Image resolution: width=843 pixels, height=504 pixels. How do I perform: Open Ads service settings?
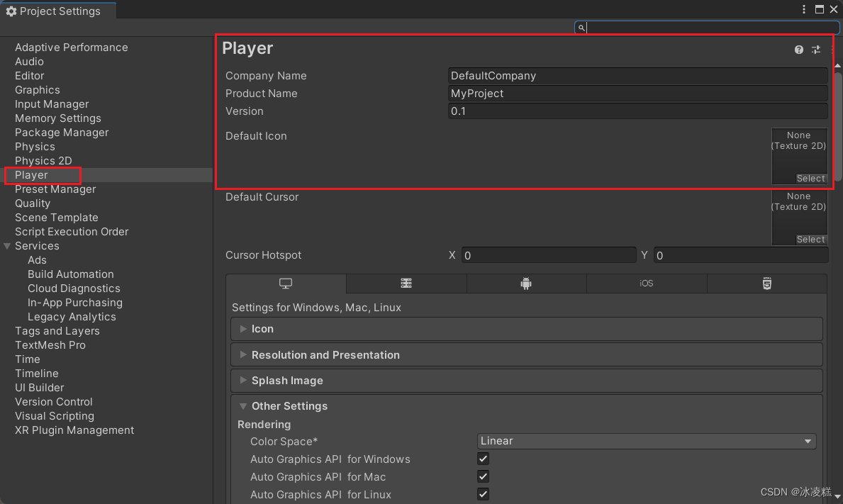point(37,260)
